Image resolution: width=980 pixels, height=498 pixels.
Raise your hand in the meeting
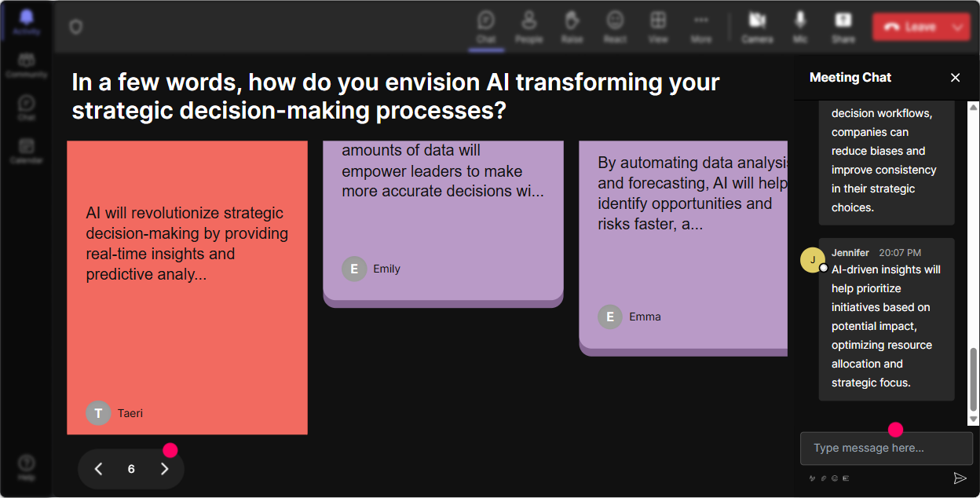point(572,27)
